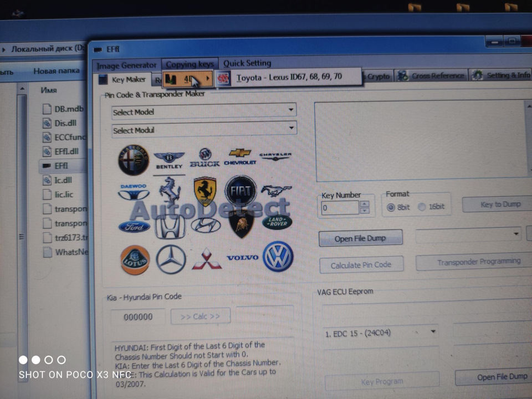Select the Ford oval logo
This screenshot has width=532, height=399.
click(x=134, y=227)
